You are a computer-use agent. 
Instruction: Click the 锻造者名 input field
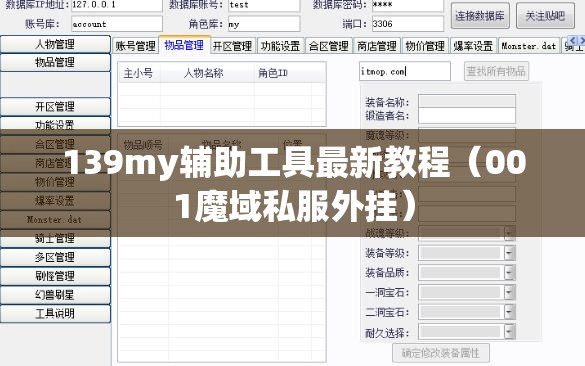(467, 116)
